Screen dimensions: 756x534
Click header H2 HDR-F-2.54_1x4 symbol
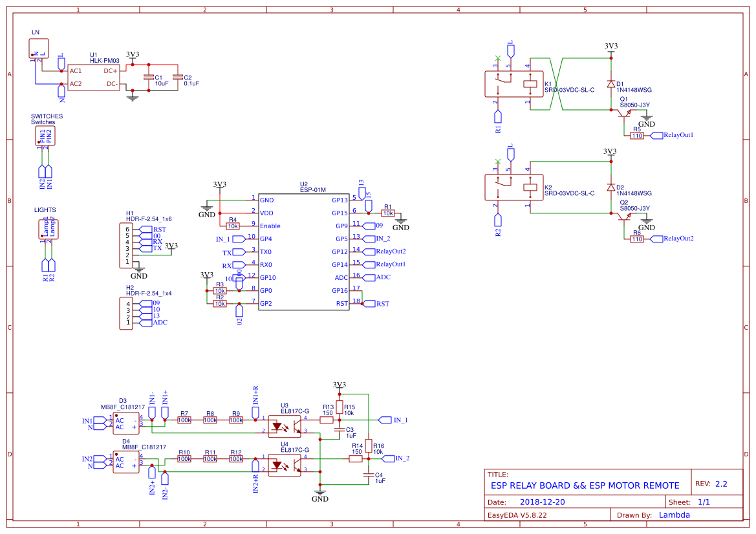[x=127, y=312]
